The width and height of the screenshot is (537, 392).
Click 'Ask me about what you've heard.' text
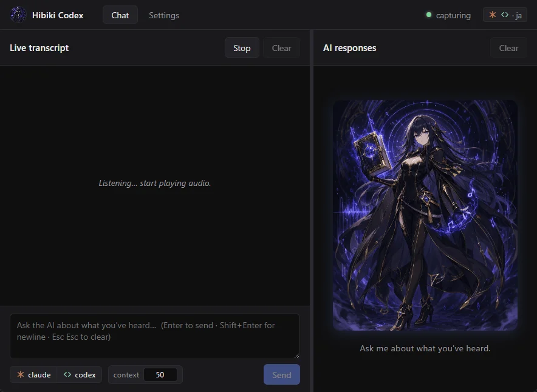425,348
